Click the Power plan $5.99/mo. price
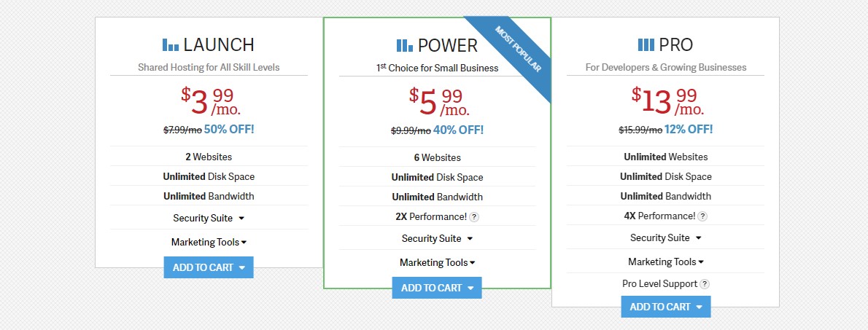 pyautogui.click(x=439, y=102)
